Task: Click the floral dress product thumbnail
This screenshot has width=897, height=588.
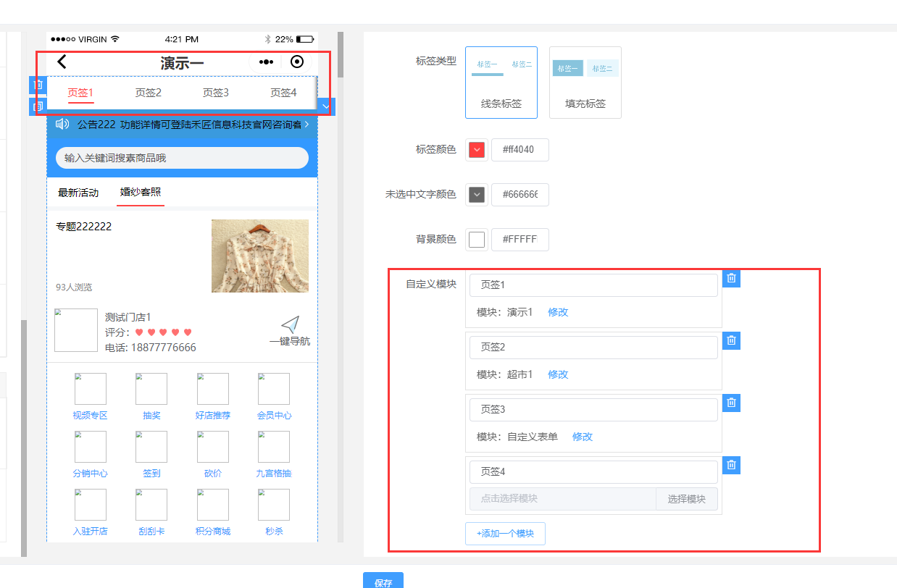Action: tap(260, 256)
